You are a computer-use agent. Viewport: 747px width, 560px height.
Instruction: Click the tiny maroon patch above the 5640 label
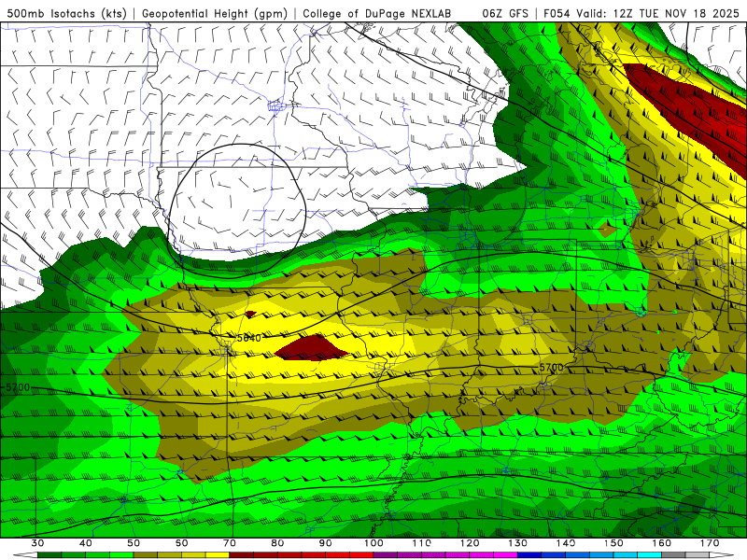click(x=250, y=314)
